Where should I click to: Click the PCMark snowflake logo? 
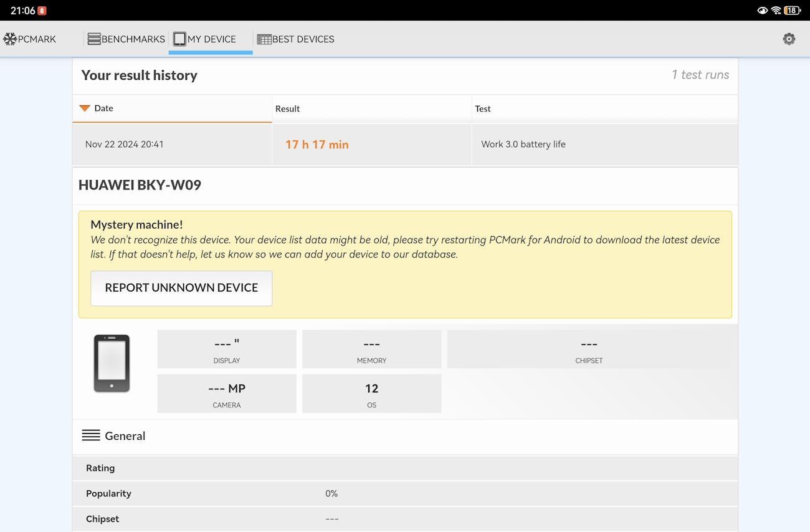(x=10, y=39)
